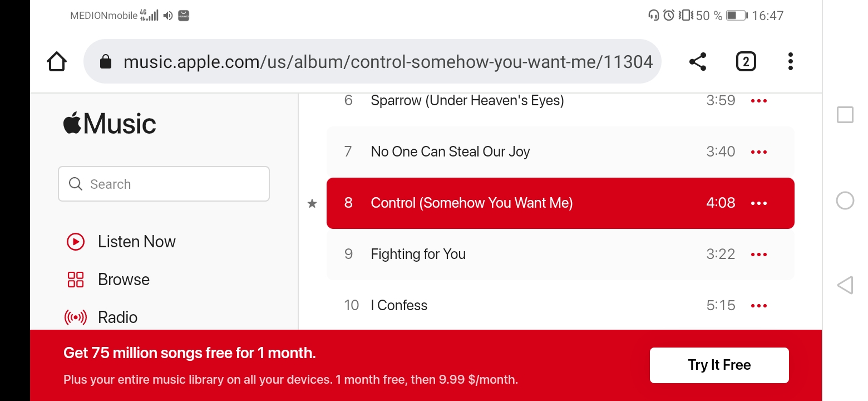Click the Apple Music logo
This screenshot has width=868, height=401.
[x=110, y=124]
